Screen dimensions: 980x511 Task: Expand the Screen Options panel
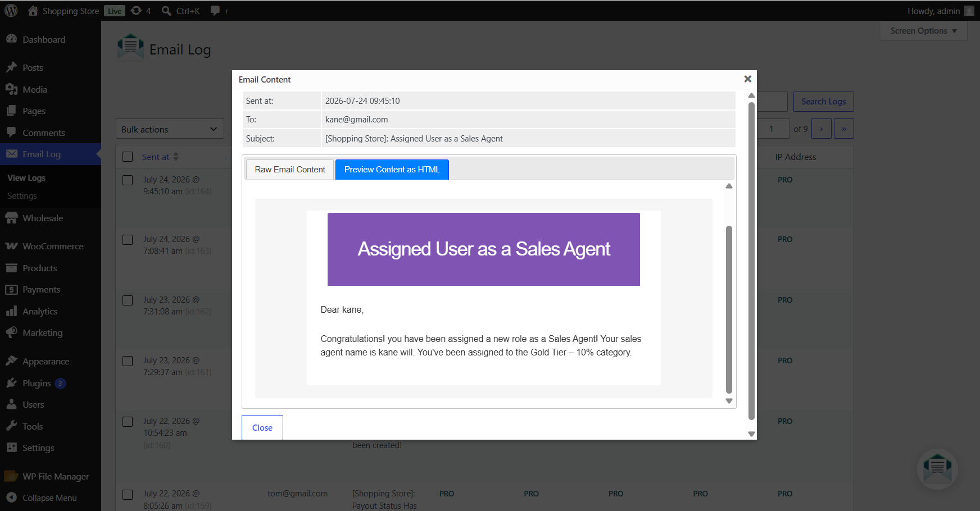pos(923,31)
